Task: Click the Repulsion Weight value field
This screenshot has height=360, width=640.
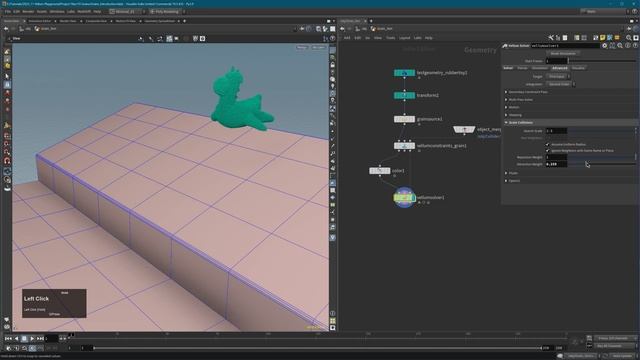Action: (556, 157)
